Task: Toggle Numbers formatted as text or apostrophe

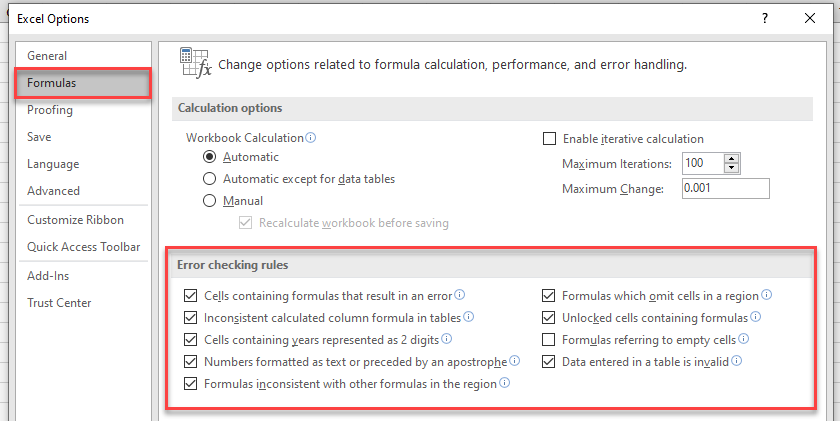Action: pos(191,362)
